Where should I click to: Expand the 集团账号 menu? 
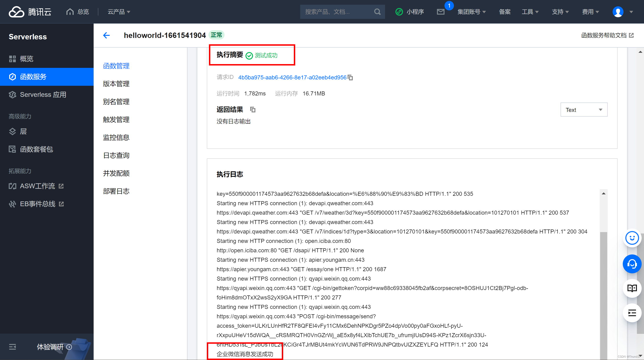pos(471,12)
